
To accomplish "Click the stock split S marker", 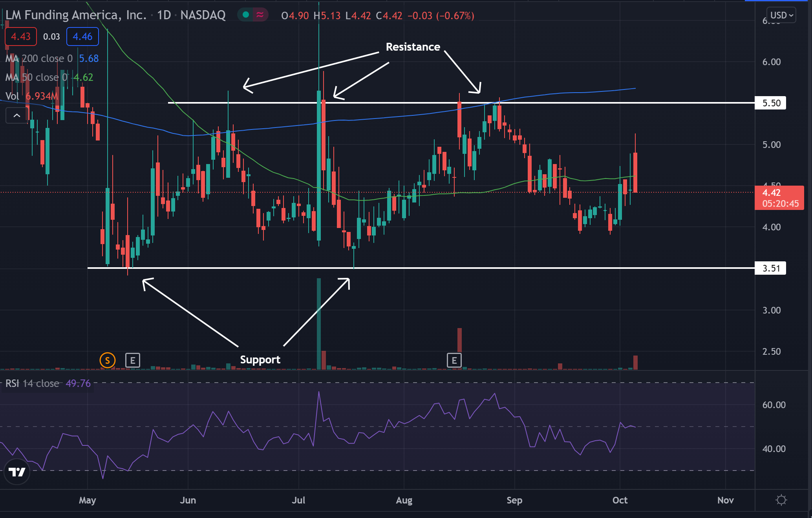I will click(107, 360).
